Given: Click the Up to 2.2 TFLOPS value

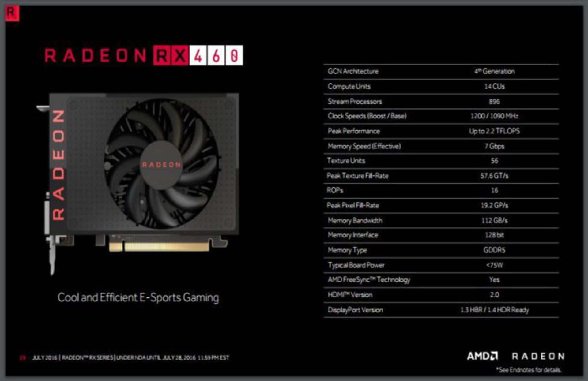Looking at the screenshot, I should (494, 131).
